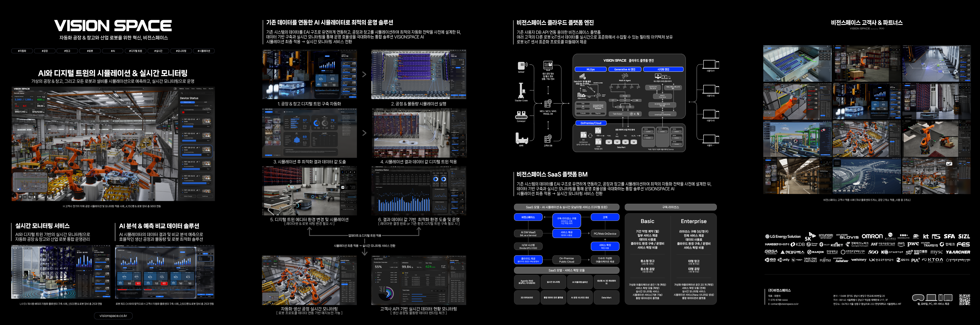The width and height of the screenshot is (980, 325).
Task: Click the LG Energy Solution logo
Action: coord(783,237)
